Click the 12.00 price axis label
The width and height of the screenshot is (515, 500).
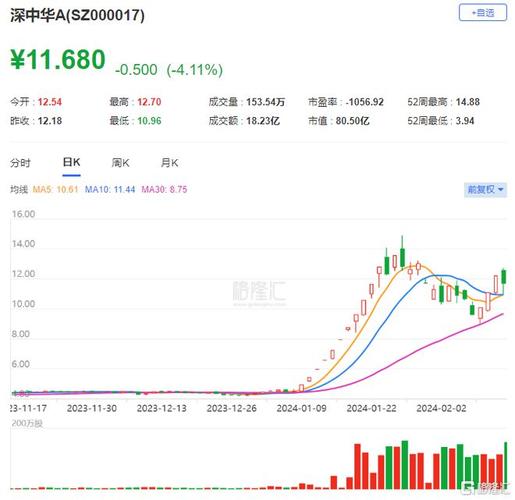(23, 274)
